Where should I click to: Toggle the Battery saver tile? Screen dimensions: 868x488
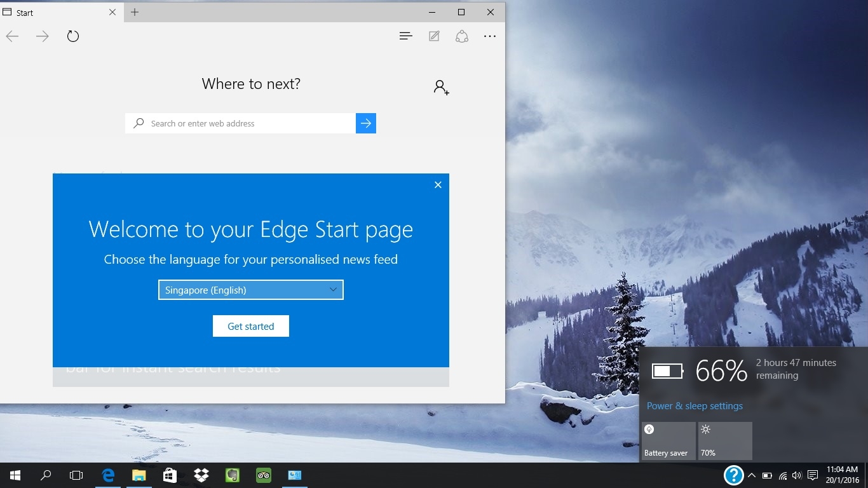668,441
